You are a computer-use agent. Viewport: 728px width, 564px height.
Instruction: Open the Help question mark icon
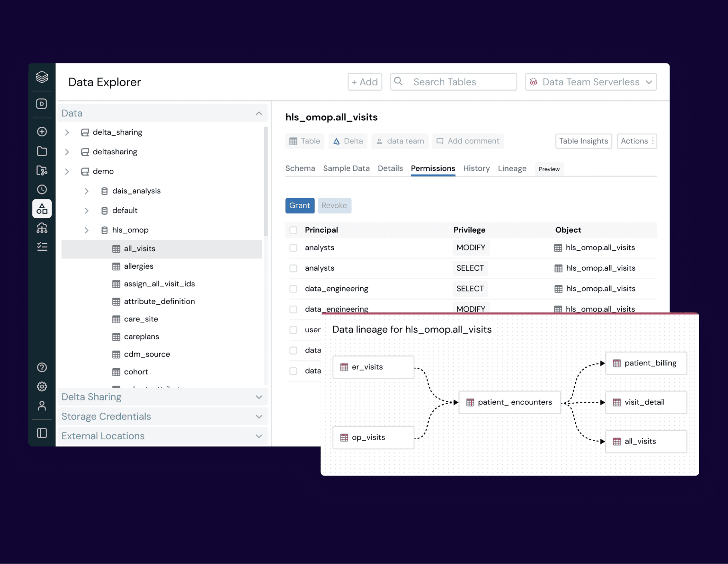coord(42,367)
